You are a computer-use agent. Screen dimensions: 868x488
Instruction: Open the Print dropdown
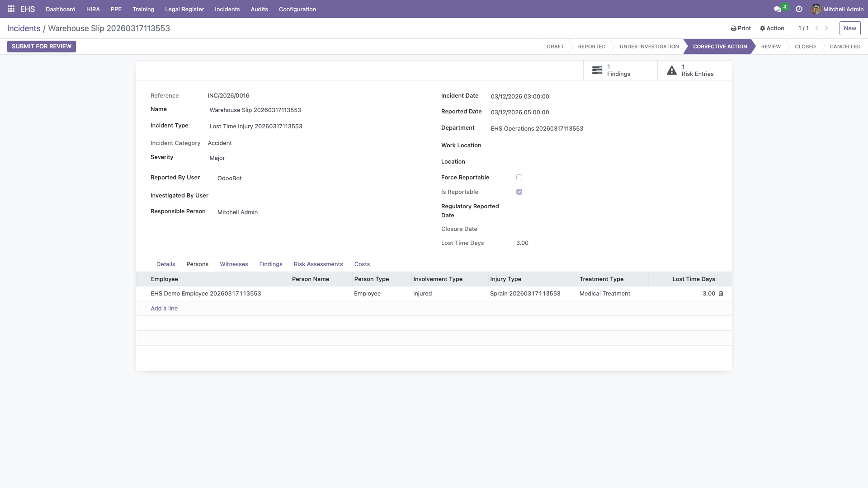click(741, 28)
